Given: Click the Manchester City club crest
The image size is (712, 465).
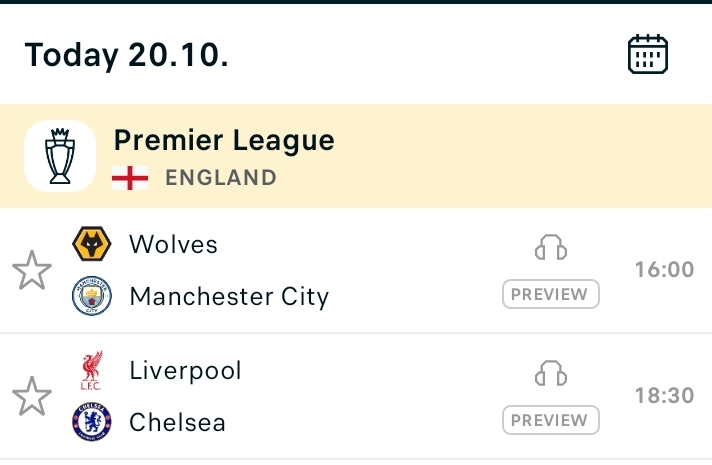Looking at the screenshot, I should tap(92, 296).
